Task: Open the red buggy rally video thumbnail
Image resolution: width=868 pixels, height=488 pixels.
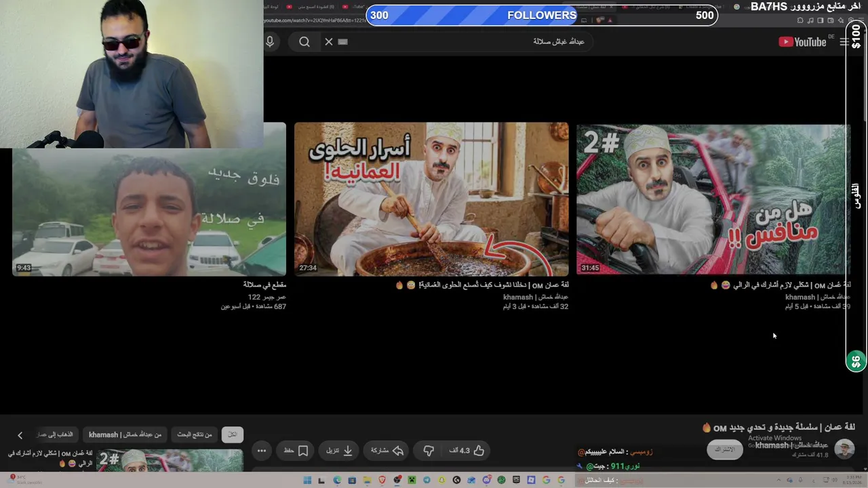Action: pos(713,199)
